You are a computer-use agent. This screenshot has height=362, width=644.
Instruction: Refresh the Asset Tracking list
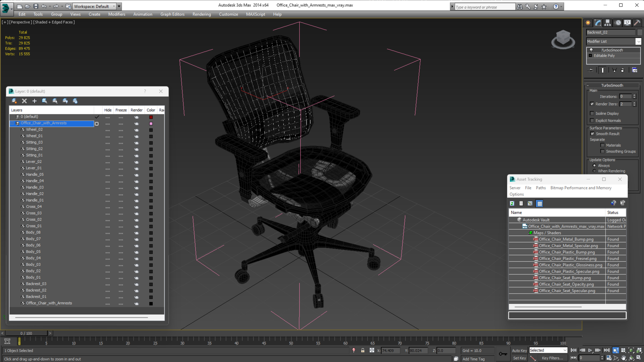[x=512, y=203]
